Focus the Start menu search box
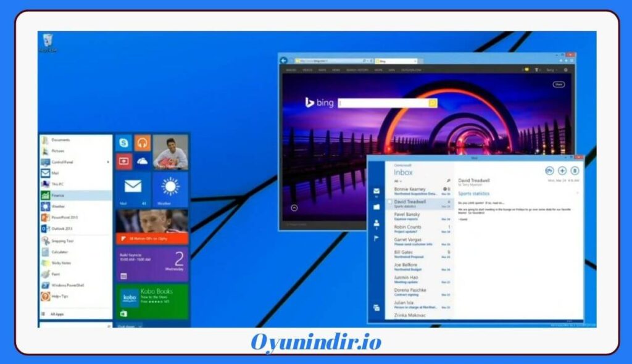 (x=75, y=325)
